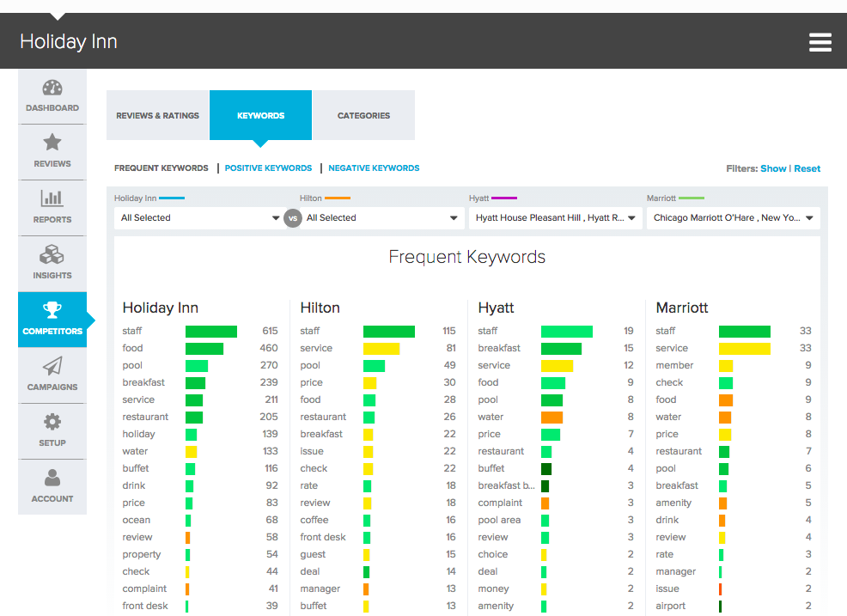This screenshot has height=616, width=847.
Task: Click 'money' keyword in Hyatt list
Action: pyautogui.click(x=493, y=589)
